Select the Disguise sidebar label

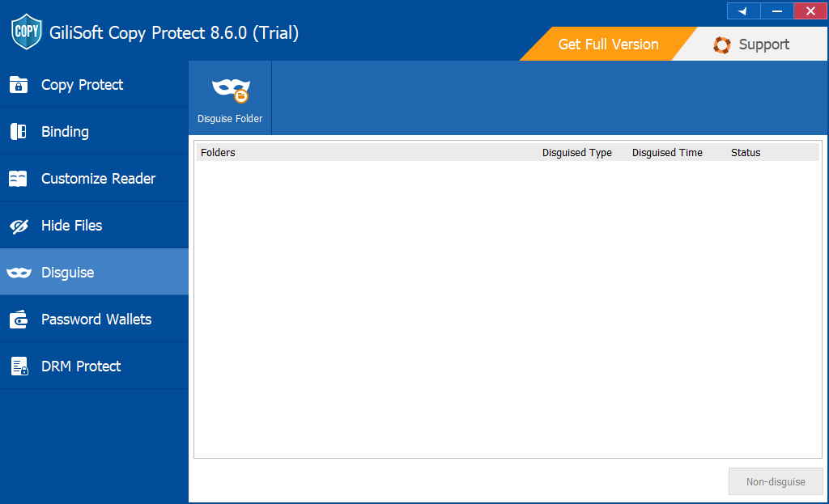click(68, 273)
